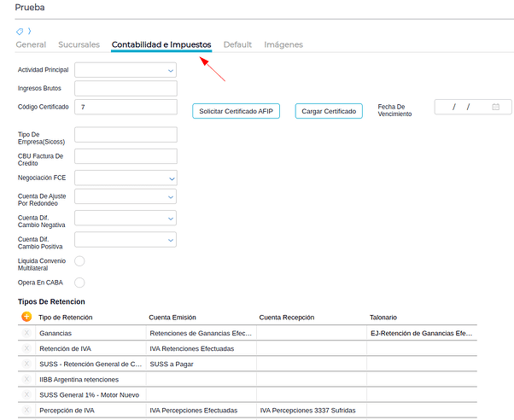Delete the SUSS General 1% - Motor Nuevo row
The height and width of the screenshot is (420, 514).
pos(26,394)
